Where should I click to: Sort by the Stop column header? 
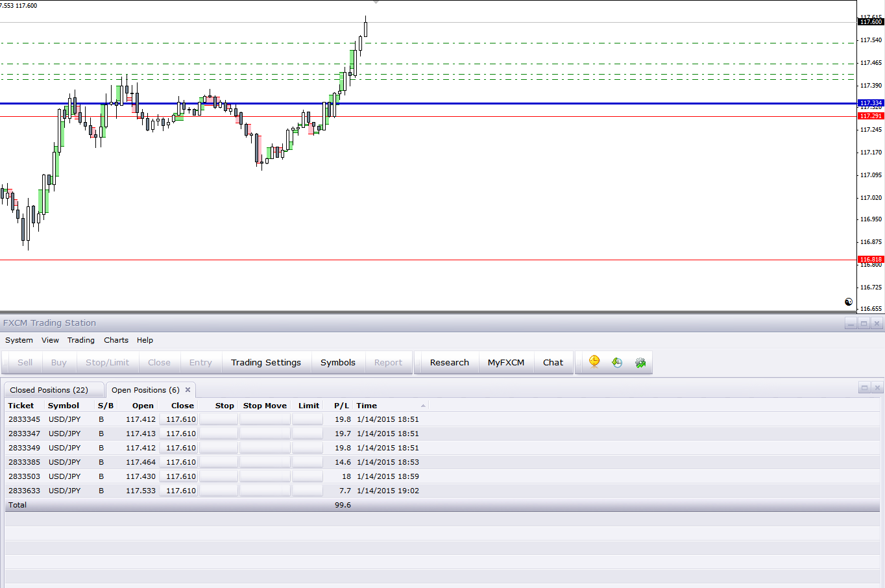coord(224,406)
